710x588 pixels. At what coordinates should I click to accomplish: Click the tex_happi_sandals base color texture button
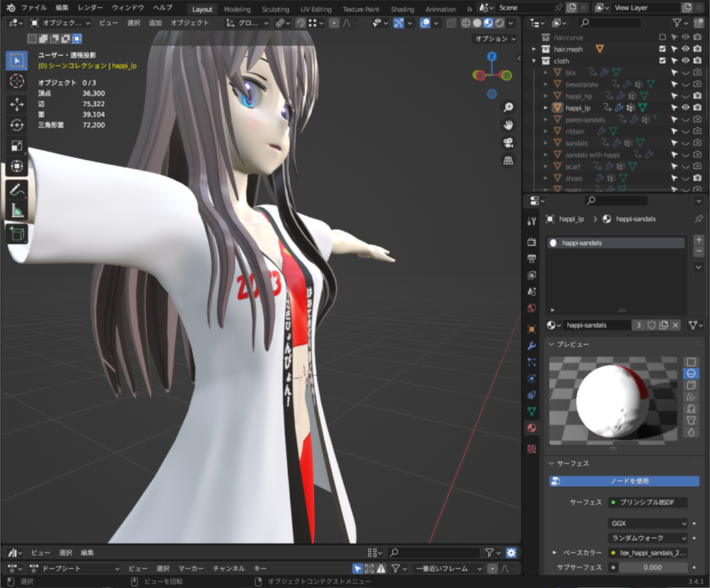648,553
